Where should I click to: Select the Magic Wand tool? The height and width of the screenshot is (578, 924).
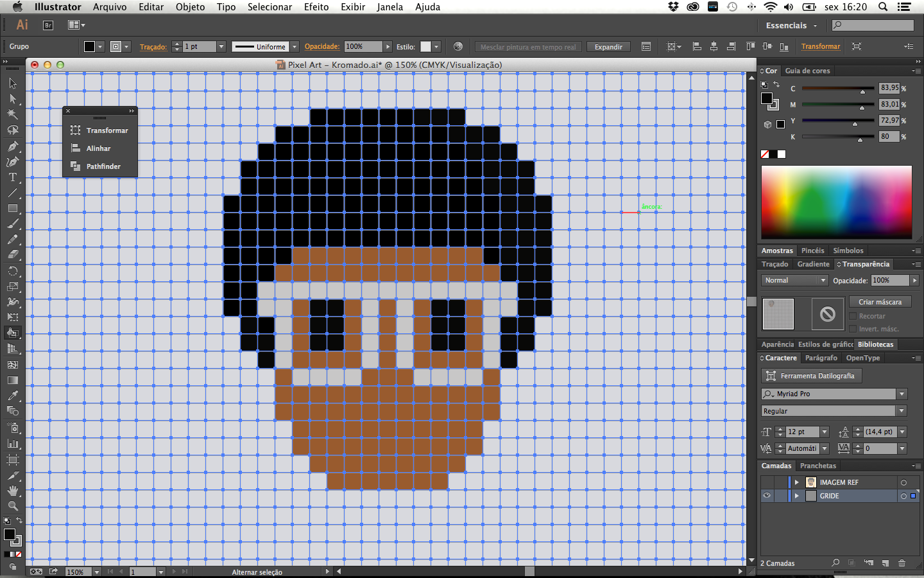[13, 114]
